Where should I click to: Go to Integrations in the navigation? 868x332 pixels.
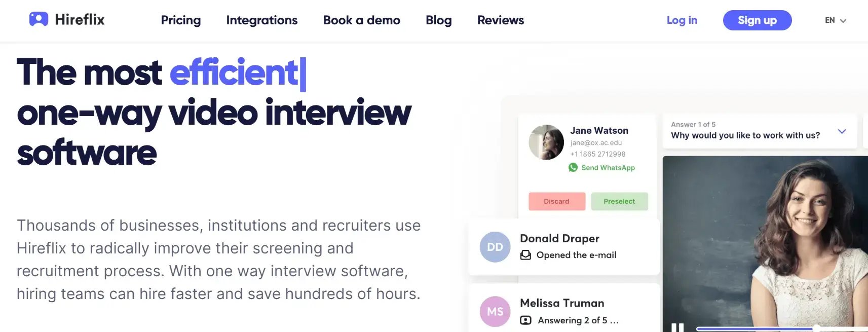click(x=262, y=20)
